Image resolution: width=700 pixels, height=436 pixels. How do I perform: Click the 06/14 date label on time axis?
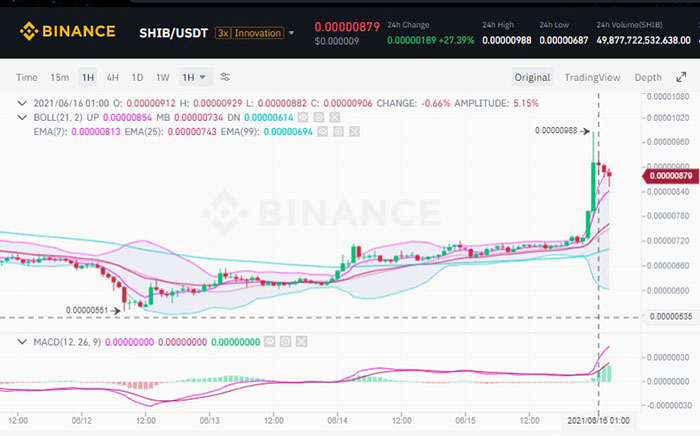338,421
